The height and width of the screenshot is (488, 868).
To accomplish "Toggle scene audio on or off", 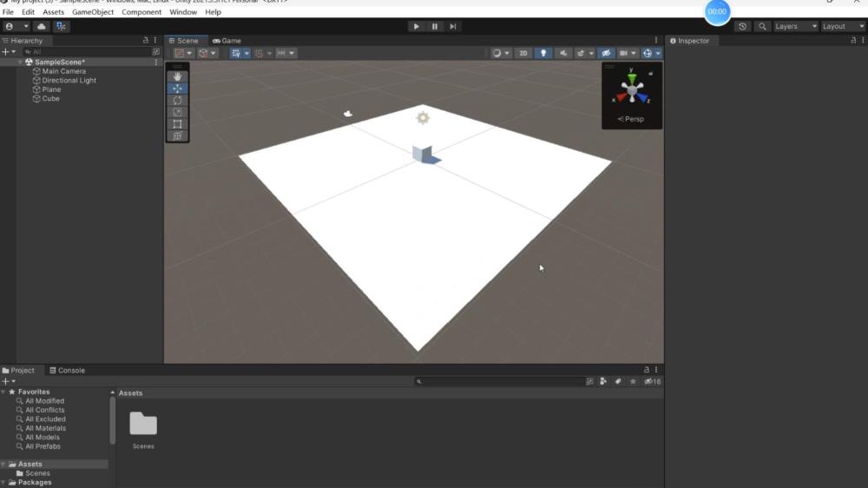I will pyautogui.click(x=564, y=53).
